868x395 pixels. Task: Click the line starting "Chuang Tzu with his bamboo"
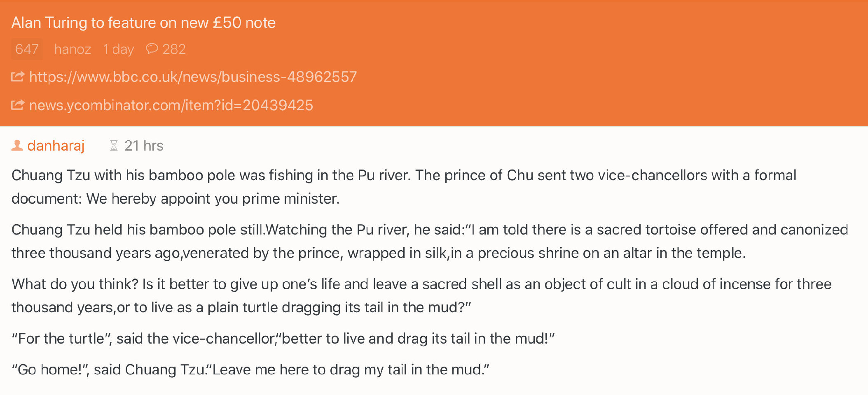[x=404, y=175]
